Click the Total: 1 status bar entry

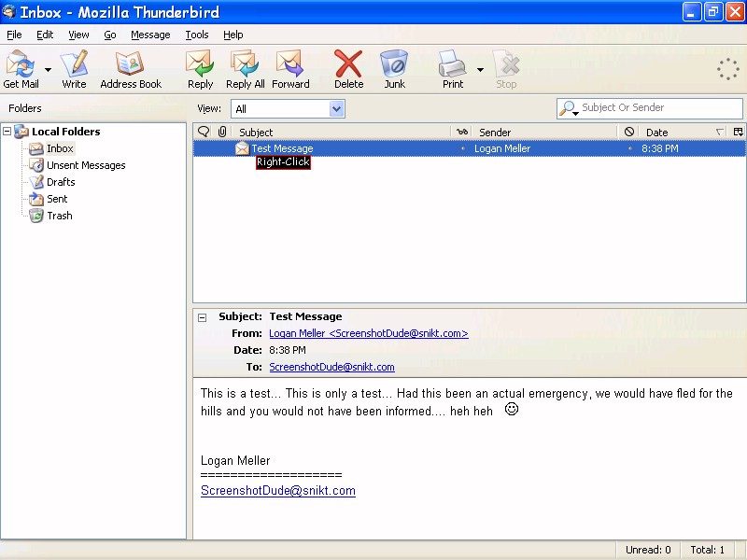708,550
